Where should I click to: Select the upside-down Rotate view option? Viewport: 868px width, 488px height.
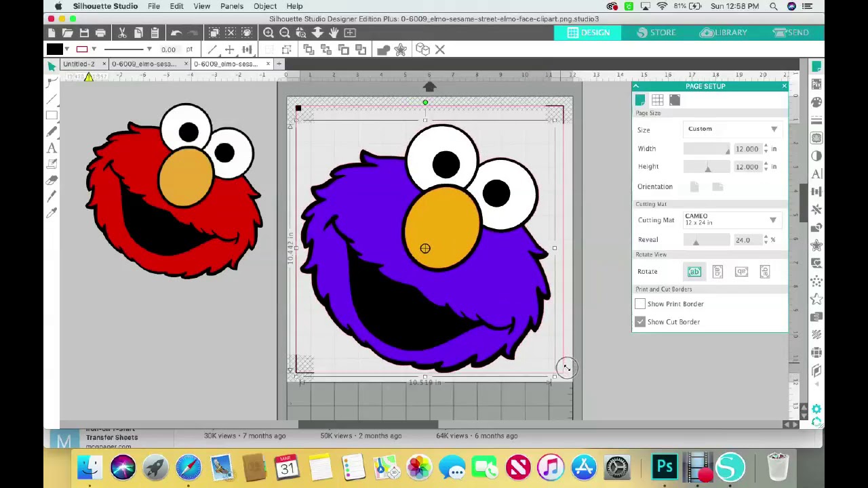click(x=741, y=272)
